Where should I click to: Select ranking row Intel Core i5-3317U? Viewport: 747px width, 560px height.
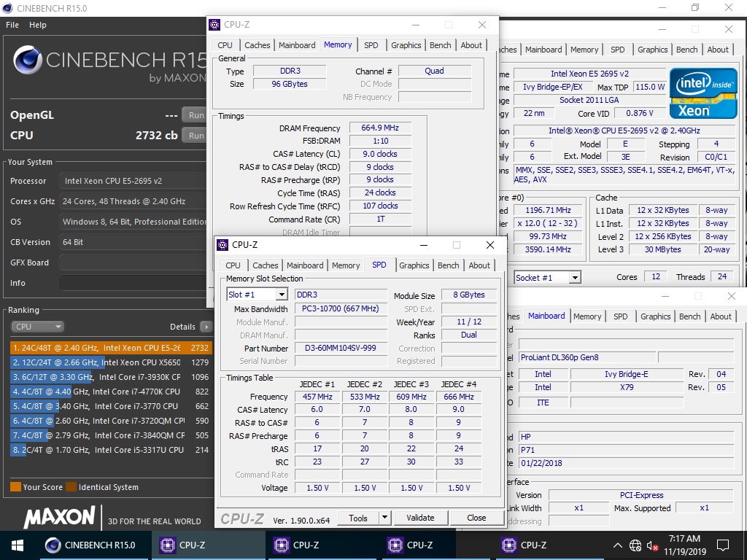click(110, 450)
